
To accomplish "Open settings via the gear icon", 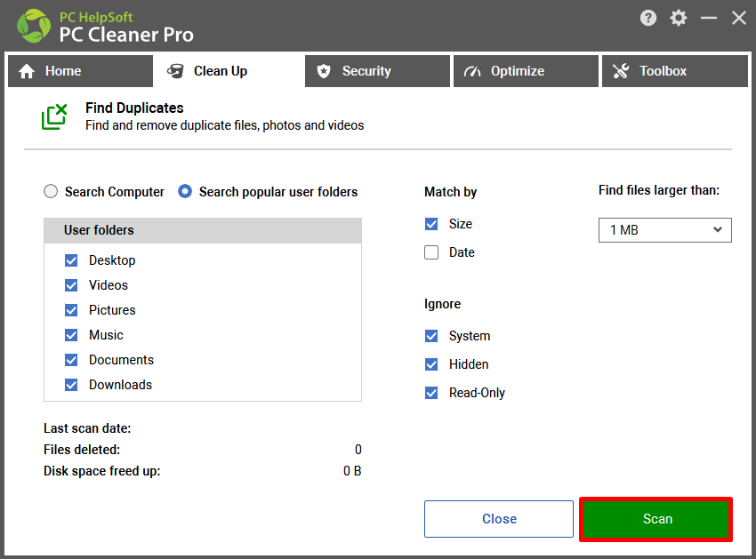I will (678, 19).
